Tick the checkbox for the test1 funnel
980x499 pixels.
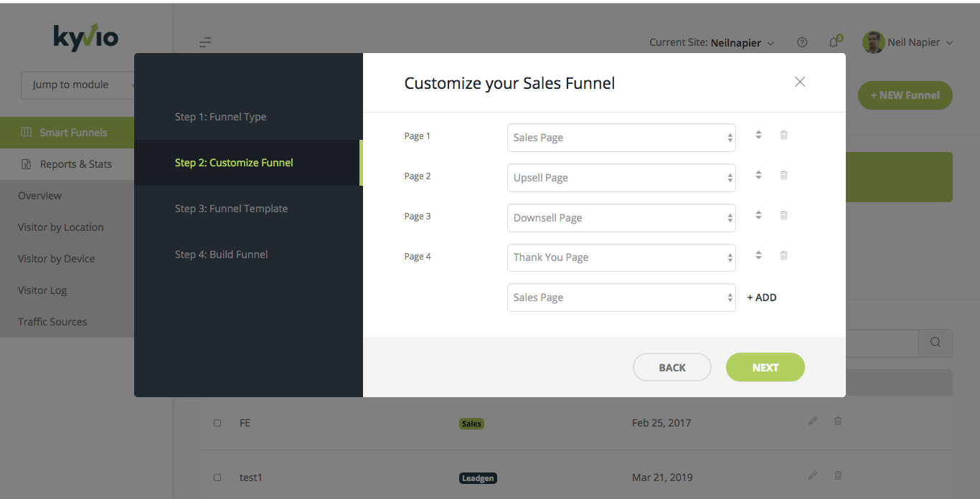tap(217, 477)
